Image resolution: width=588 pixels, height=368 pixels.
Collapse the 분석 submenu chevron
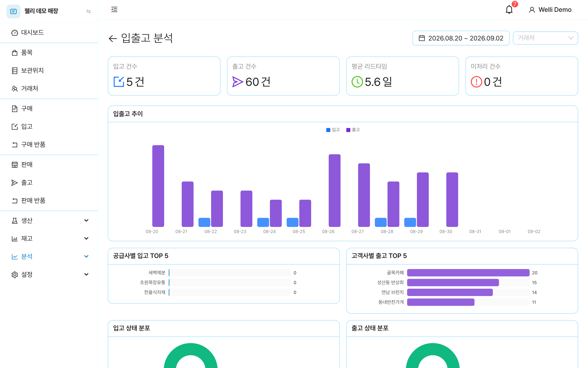tap(86, 257)
